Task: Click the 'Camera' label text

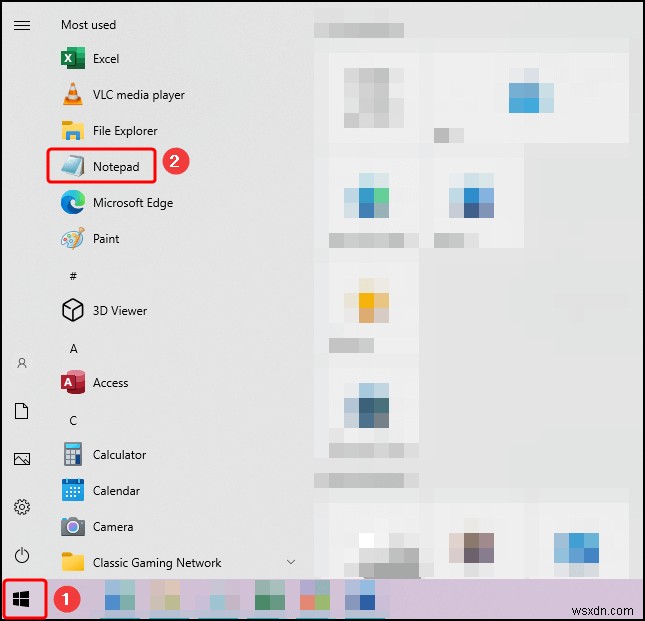Action: click(113, 527)
